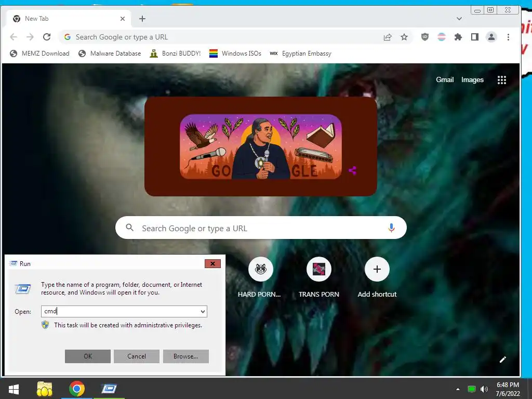Open the Gmail link

point(445,79)
